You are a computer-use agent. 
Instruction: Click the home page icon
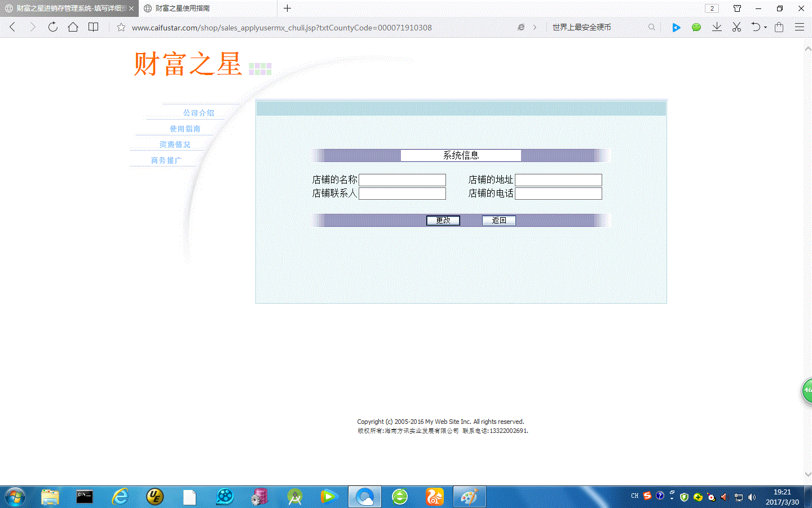pyautogui.click(x=73, y=27)
